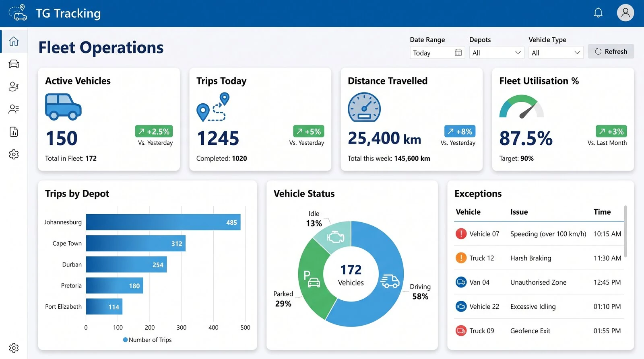This screenshot has height=359, width=644.
Task: Open the driver tracking person sidebar icon
Action: (14, 86)
